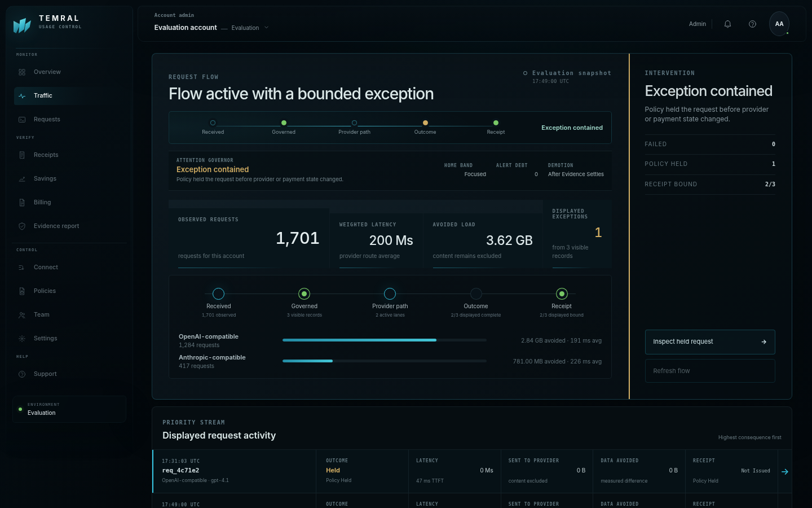
Task: Select the Traffic pulse icon
Action: pyautogui.click(x=22, y=96)
